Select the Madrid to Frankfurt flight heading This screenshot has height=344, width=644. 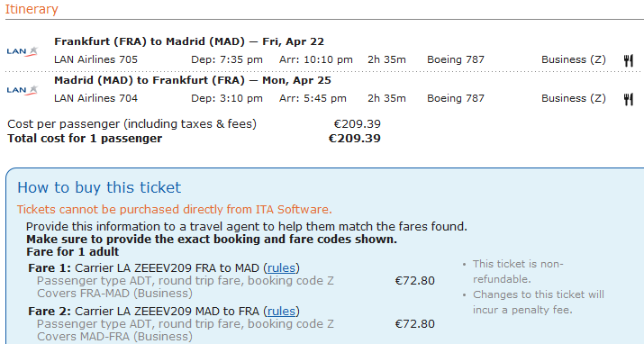coord(192,80)
